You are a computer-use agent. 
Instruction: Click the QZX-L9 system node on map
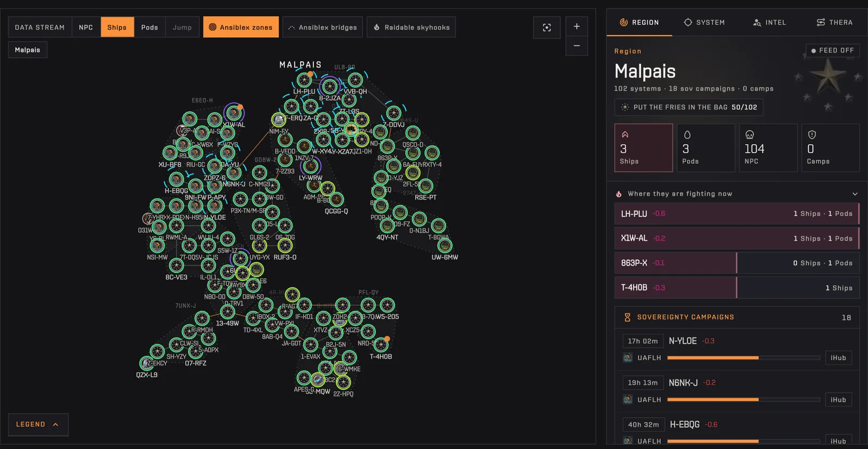146,363
